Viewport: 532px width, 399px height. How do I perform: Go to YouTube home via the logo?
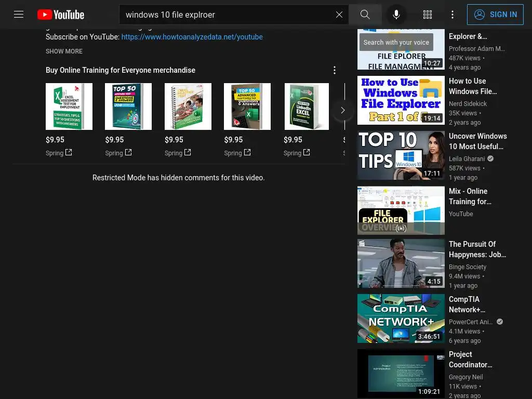point(61,15)
